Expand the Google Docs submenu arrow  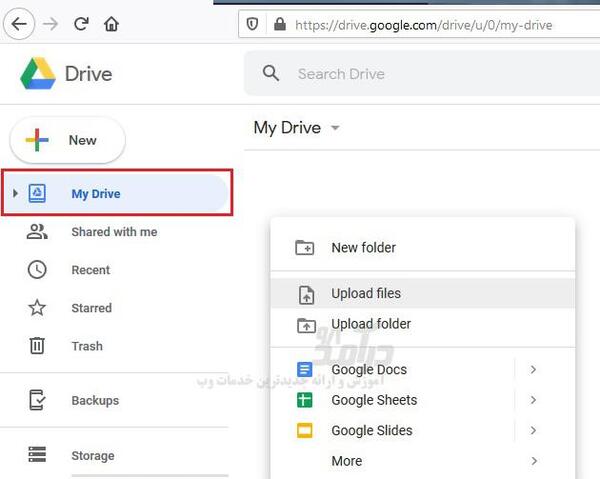pos(533,370)
